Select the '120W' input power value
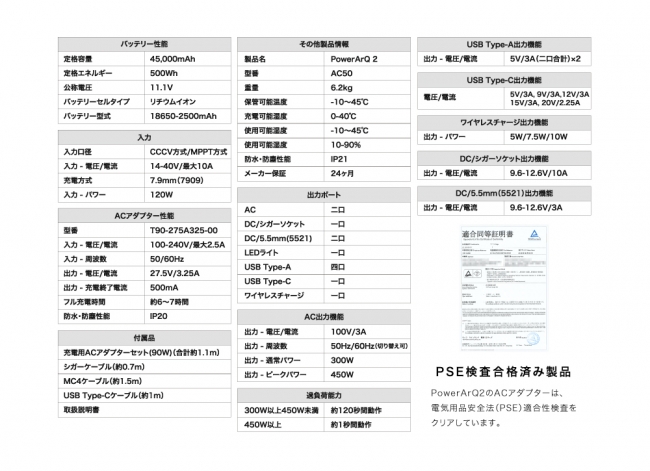The height and width of the screenshot is (471, 650). point(161,194)
